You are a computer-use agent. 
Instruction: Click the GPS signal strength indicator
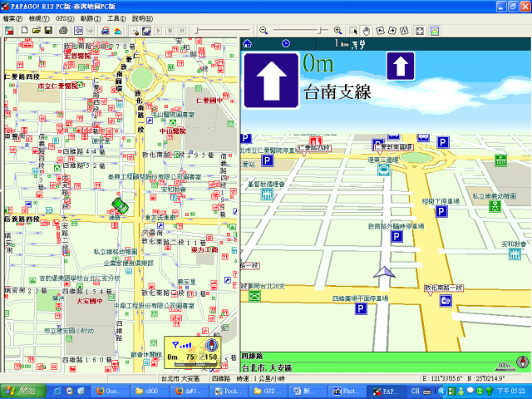pyautogui.click(x=182, y=345)
